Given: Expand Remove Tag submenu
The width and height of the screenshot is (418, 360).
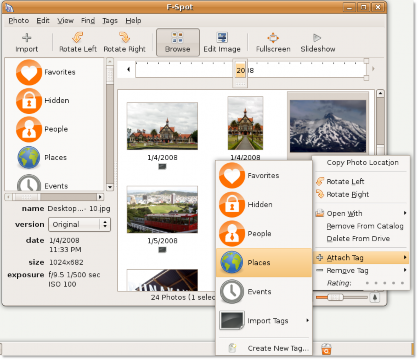Looking at the screenshot, I should point(361,270).
